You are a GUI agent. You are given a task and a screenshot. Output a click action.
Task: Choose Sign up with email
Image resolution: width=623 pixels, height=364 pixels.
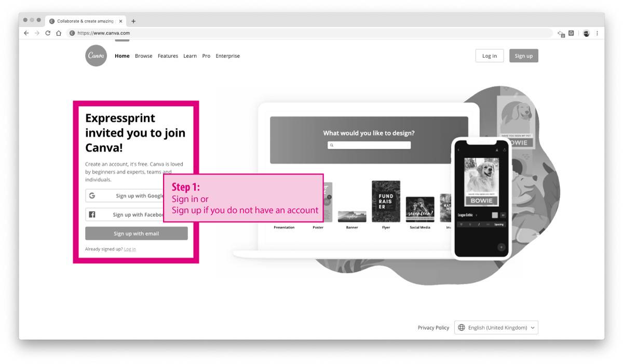click(x=137, y=233)
